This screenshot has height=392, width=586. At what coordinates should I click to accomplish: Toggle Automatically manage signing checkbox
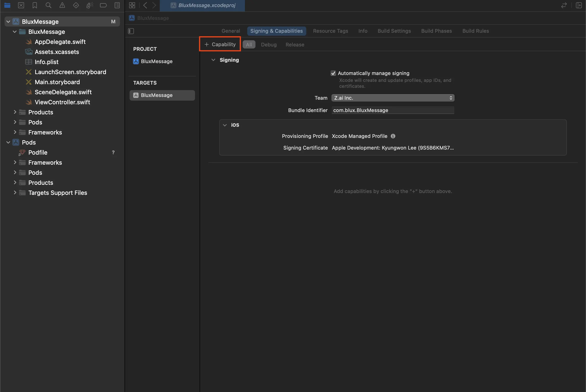point(333,73)
